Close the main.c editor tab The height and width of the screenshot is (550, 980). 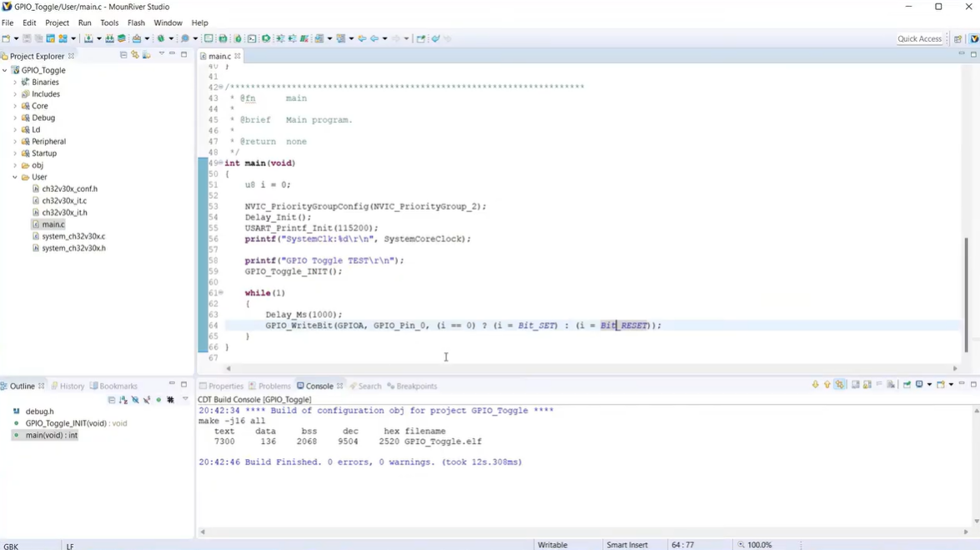click(238, 57)
